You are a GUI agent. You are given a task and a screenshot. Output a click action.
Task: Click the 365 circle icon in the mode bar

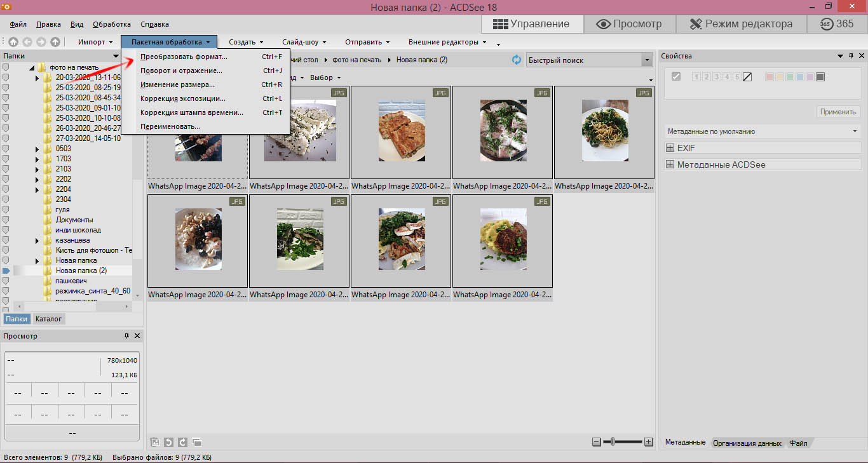(x=826, y=24)
